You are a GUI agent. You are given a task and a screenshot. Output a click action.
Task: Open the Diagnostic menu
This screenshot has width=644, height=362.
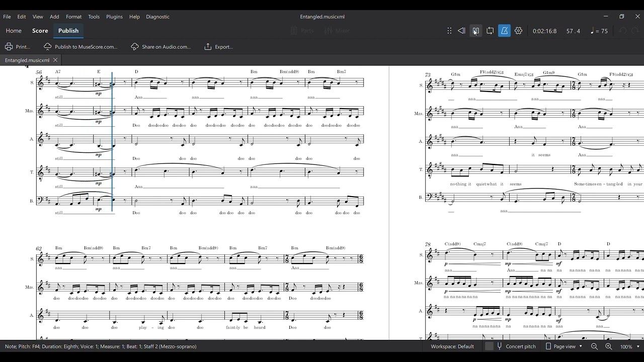click(x=157, y=17)
